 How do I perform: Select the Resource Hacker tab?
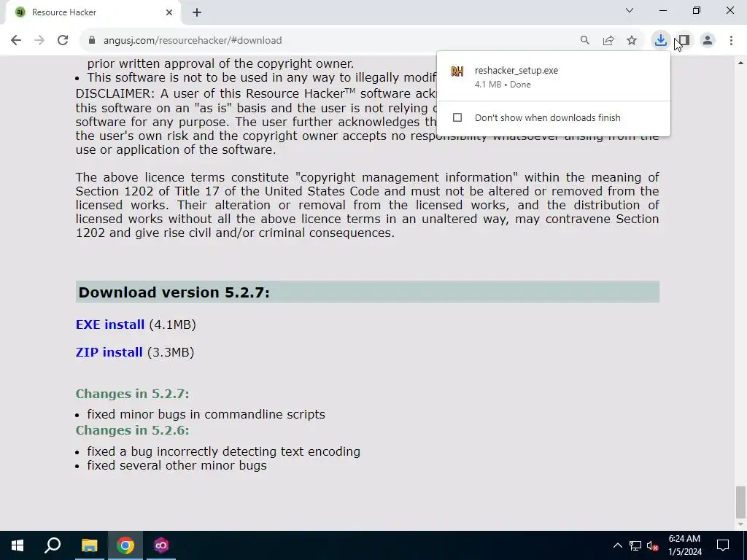point(93,12)
